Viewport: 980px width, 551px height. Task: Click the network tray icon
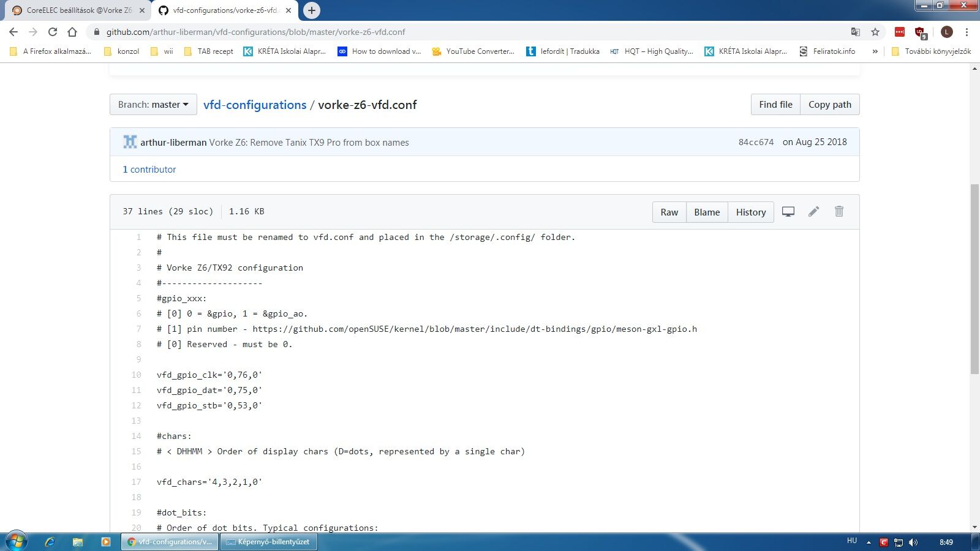click(899, 542)
